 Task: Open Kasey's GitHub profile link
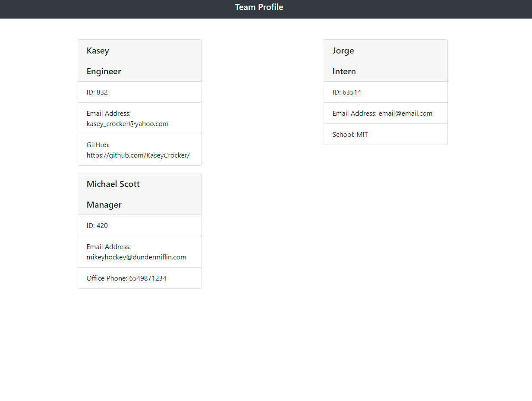[x=138, y=155]
